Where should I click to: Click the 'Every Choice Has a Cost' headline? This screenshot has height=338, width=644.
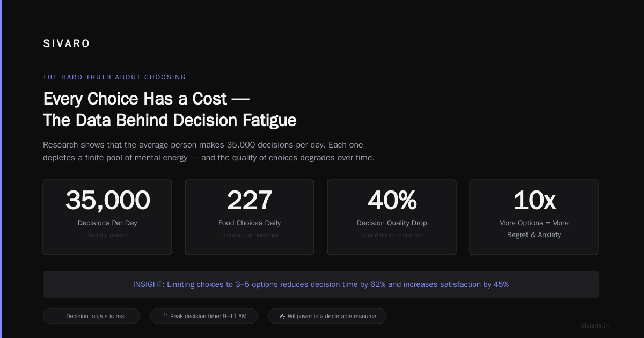point(170,109)
